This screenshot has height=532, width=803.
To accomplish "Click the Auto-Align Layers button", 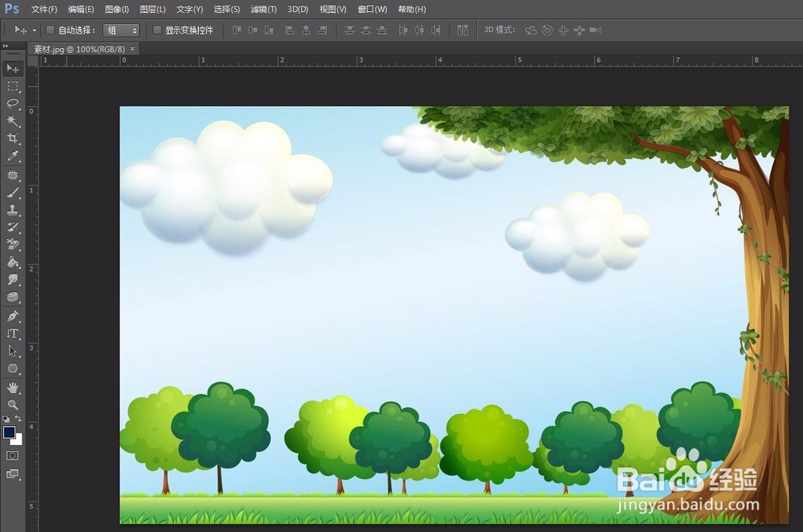I will click(x=463, y=30).
